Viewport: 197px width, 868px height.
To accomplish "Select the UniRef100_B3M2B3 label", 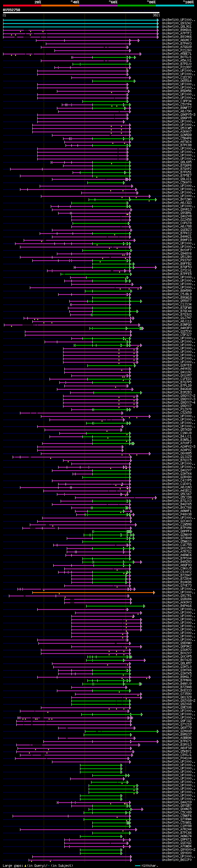I will pyautogui.click(x=177, y=392).
